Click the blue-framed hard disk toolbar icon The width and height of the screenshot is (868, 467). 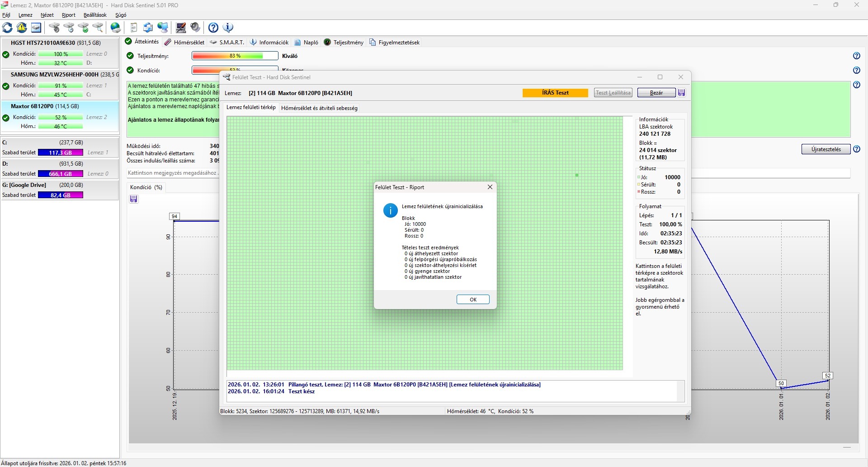click(36, 28)
